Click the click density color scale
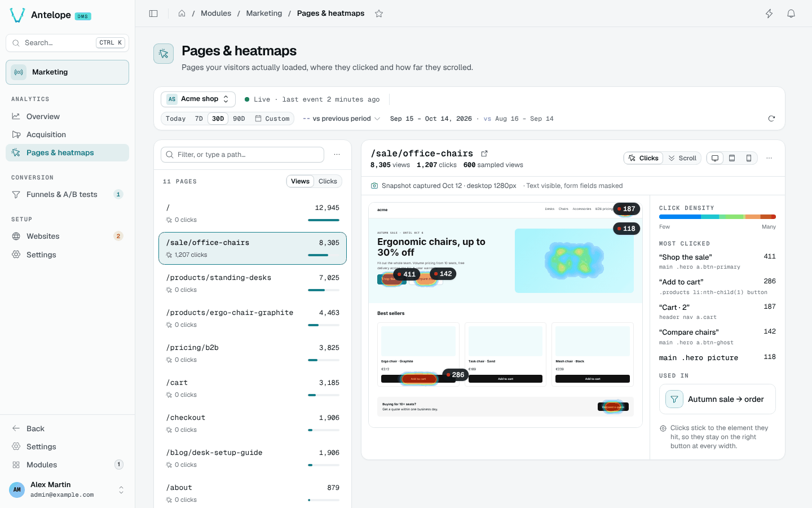Image resolution: width=812 pixels, height=508 pixels. click(x=717, y=217)
